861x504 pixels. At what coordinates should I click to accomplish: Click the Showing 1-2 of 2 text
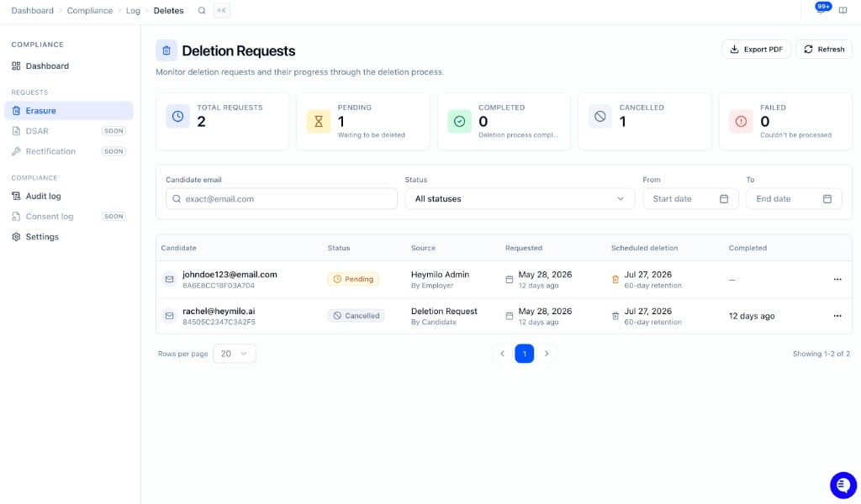click(821, 354)
